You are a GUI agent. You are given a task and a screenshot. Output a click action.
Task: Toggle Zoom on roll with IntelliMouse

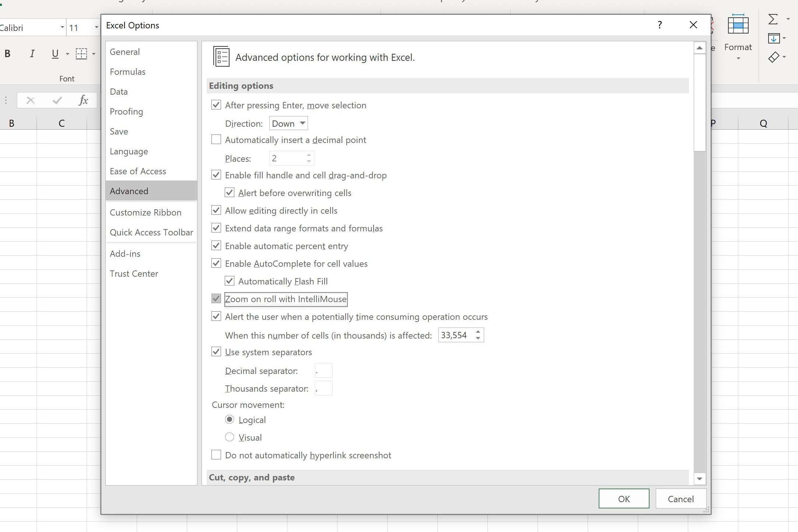[216, 298]
